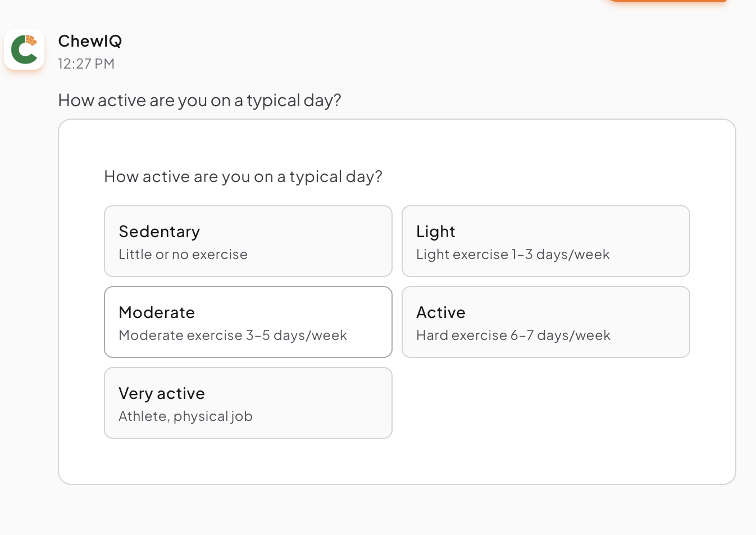Image resolution: width=756 pixels, height=535 pixels.
Task: Choose the Moderate exercise option
Action: pos(248,321)
